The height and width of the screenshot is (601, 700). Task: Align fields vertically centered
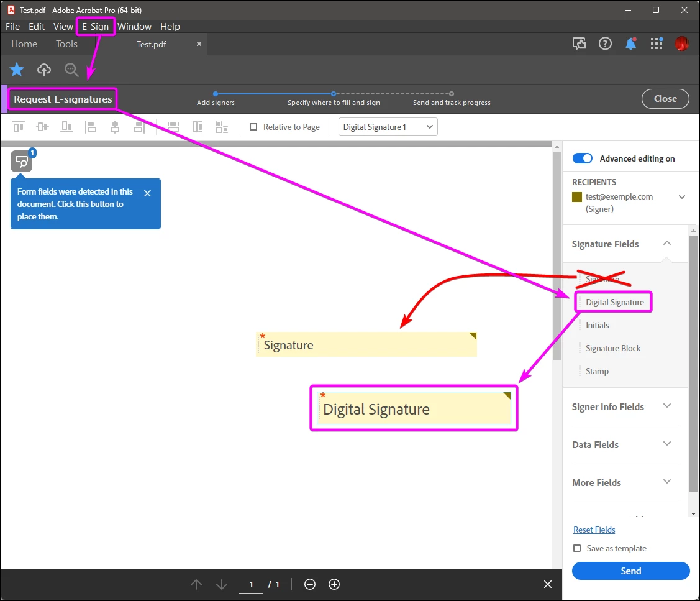click(x=42, y=127)
